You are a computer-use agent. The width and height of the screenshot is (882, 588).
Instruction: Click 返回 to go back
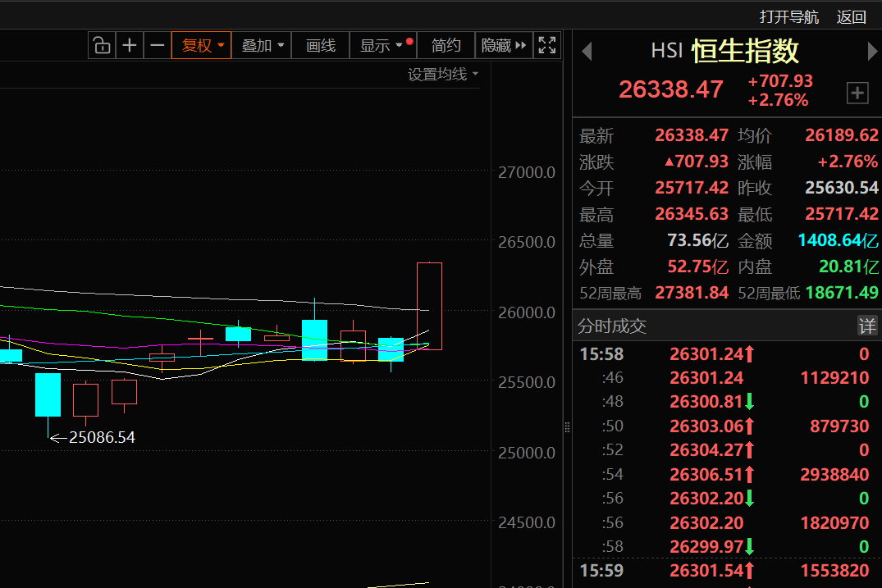[851, 16]
